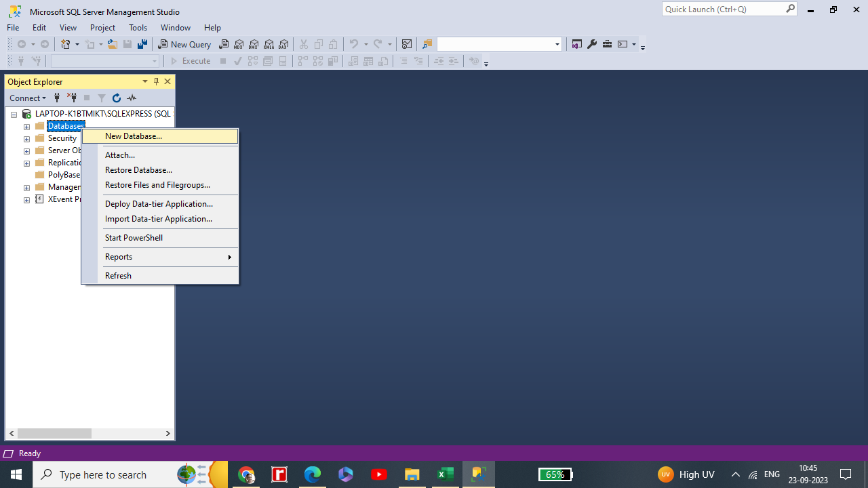The width and height of the screenshot is (868, 488).
Task: Click the Quick Launch input field
Action: [723, 9]
